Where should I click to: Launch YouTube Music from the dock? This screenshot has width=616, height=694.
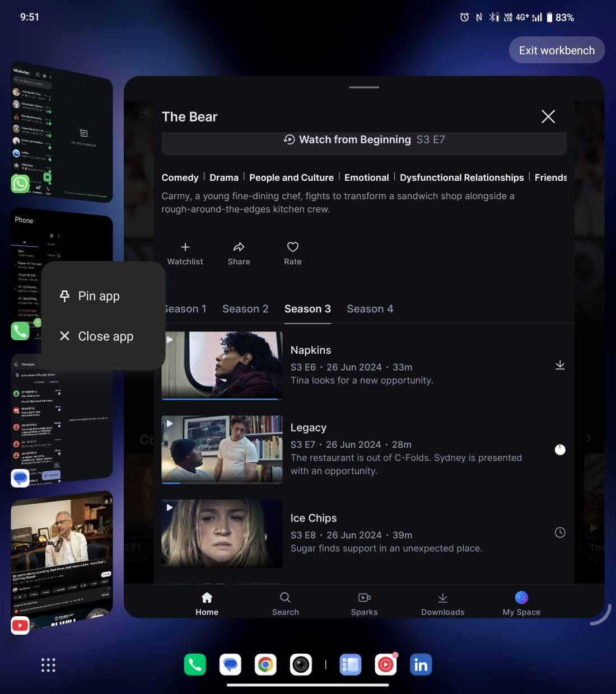(386, 665)
